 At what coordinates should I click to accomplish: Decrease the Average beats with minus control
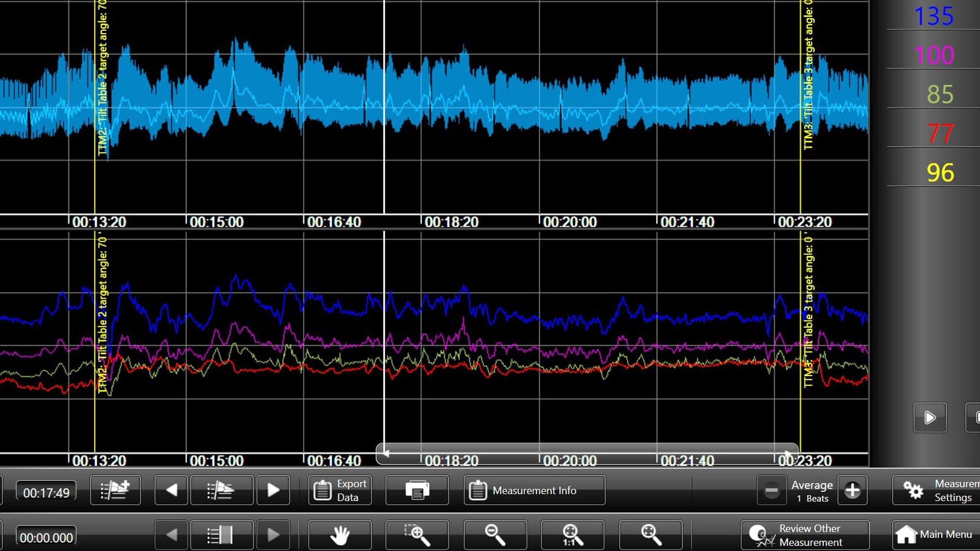771,490
